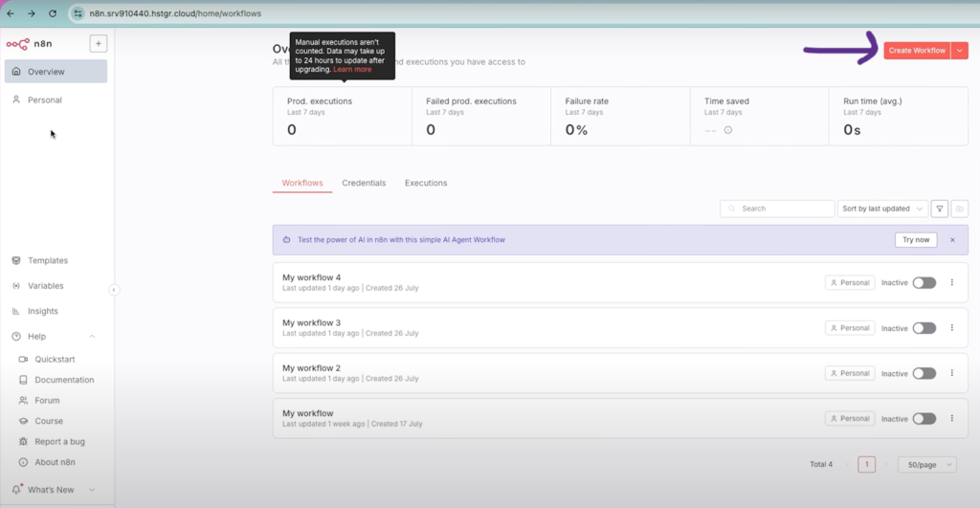
Task: Click Learn more in the tooltip
Action: click(x=352, y=69)
